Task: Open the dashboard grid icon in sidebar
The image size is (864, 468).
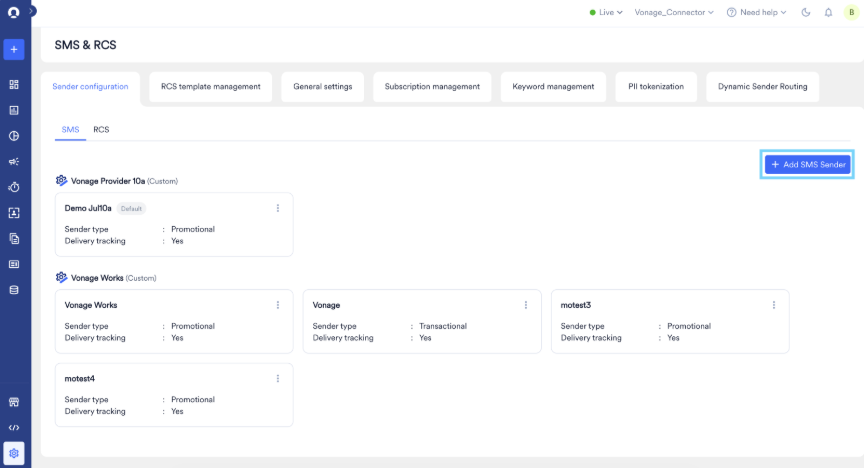Action: (14, 84)
